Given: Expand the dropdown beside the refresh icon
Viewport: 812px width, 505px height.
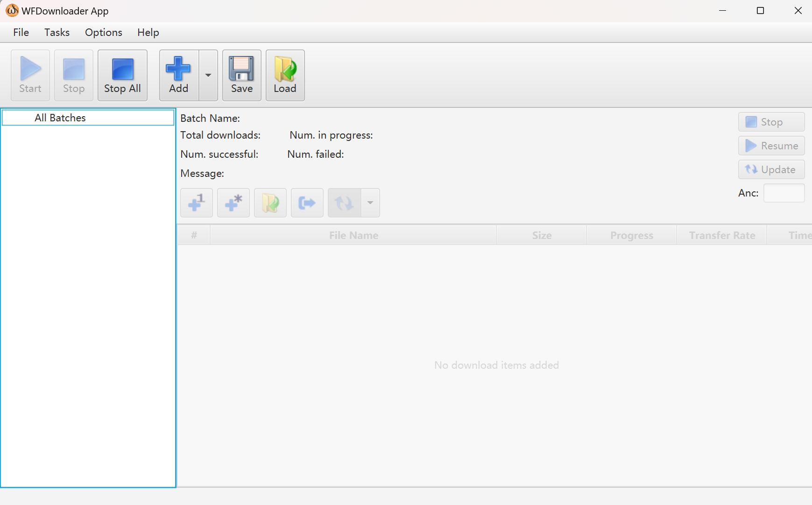Looking at the screenshot, I should [x=370, y=203].
